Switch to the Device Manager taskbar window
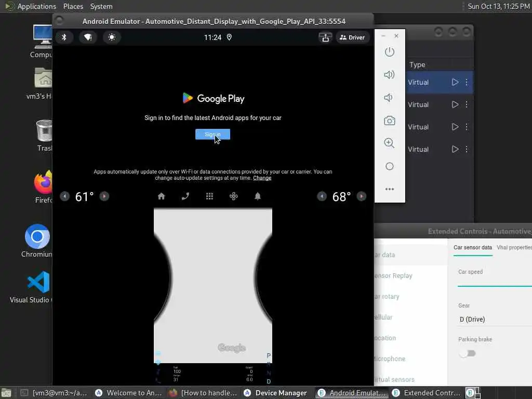This screenshot has width=532, height=399. click(275, 393)
